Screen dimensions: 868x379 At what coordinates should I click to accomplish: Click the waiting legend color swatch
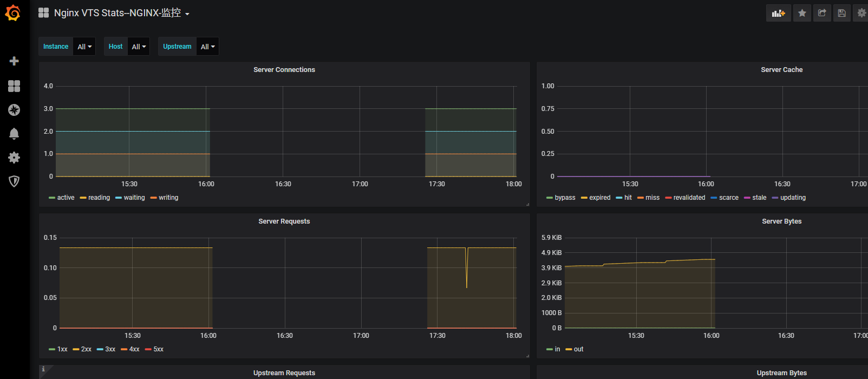(119, 198)
